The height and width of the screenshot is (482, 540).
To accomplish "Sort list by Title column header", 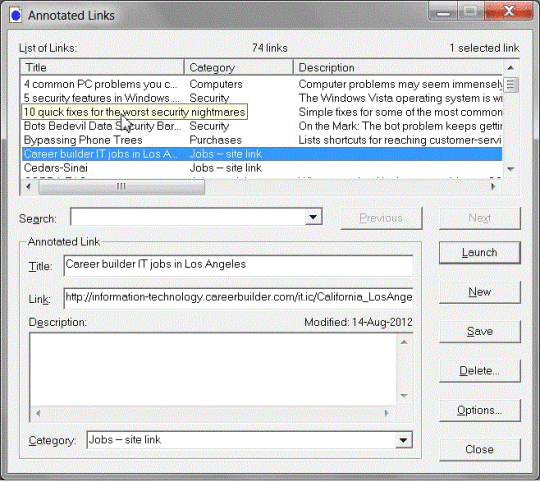I will click(x=102, y=67).
